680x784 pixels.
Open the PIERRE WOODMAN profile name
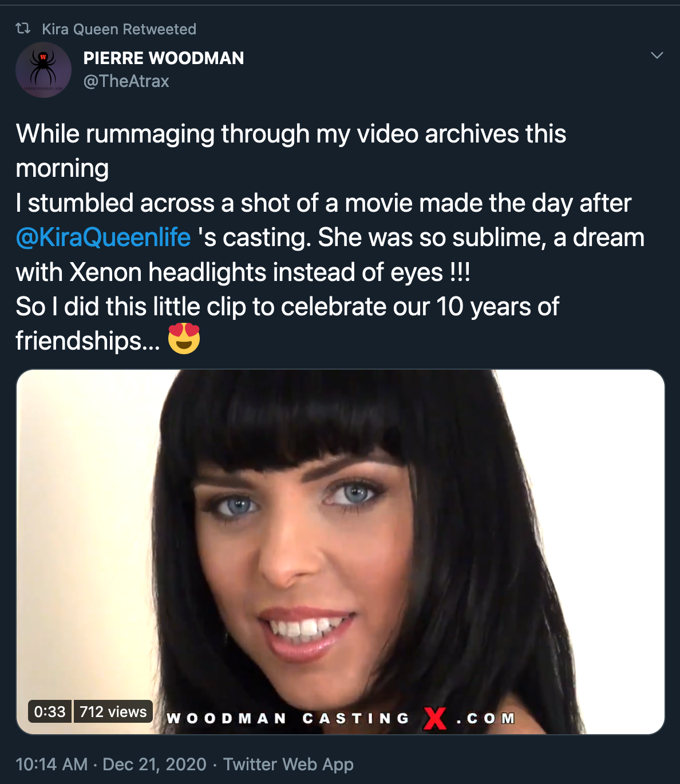click(164, 58)
